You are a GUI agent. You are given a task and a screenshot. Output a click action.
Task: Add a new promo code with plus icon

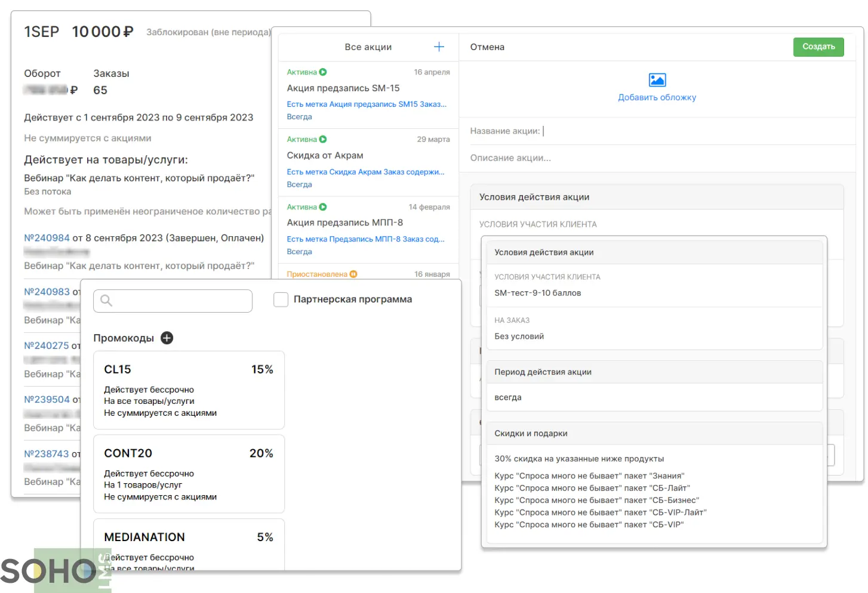pyautogui.click(x=167, y=338)
